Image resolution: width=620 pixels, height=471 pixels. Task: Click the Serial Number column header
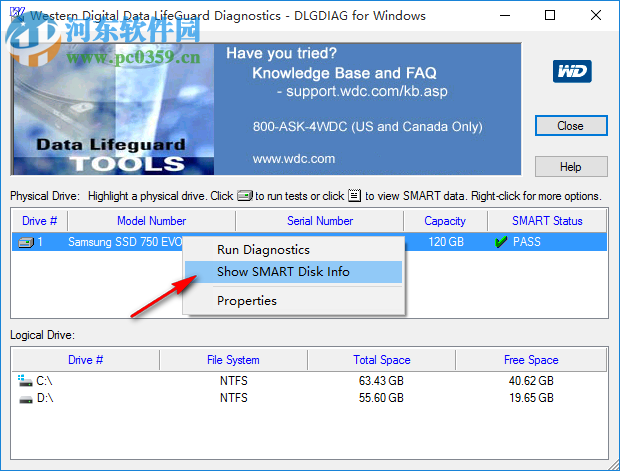(320, 221)
